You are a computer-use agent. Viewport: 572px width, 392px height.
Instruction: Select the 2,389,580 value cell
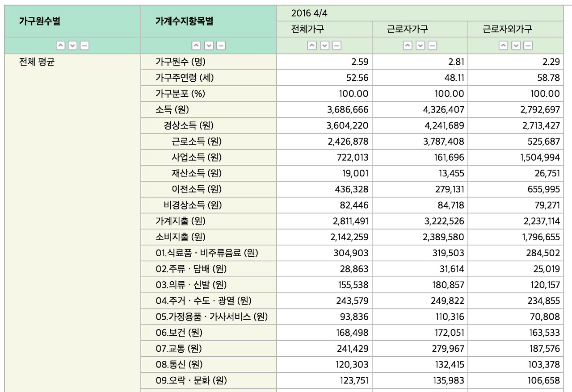coord(420,237)
